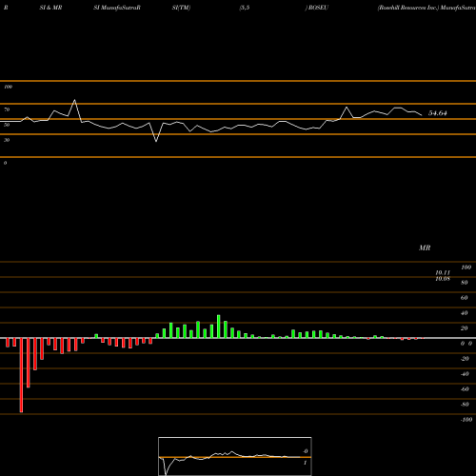Image resolution: width=476 pixels, height=476 pixels.
Task: Click the (5,5 parameter text in header
Action: pyautogui.click(x=245, y=8)
